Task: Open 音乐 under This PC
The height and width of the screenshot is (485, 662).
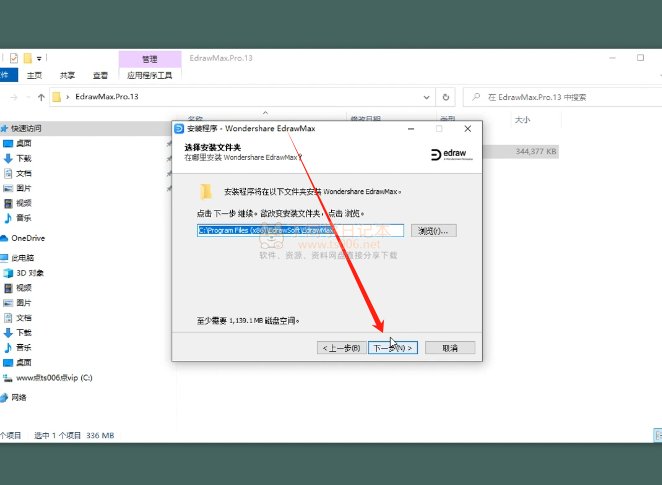Action: [x=24, y=347]
